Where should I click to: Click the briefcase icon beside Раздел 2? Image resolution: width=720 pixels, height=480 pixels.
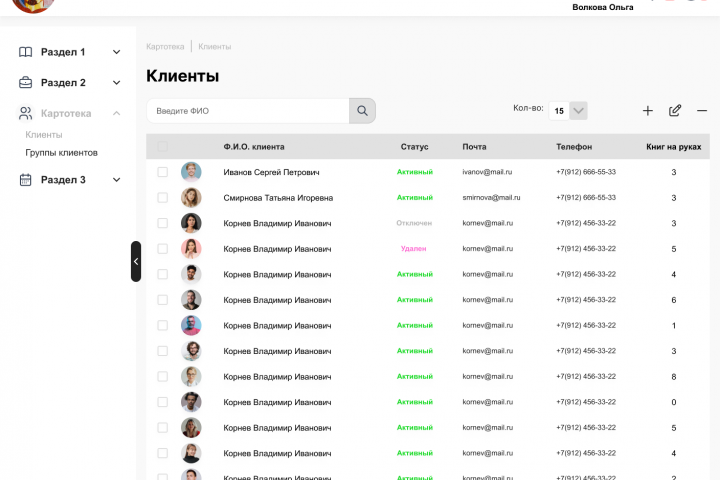[x=26, y=83]
